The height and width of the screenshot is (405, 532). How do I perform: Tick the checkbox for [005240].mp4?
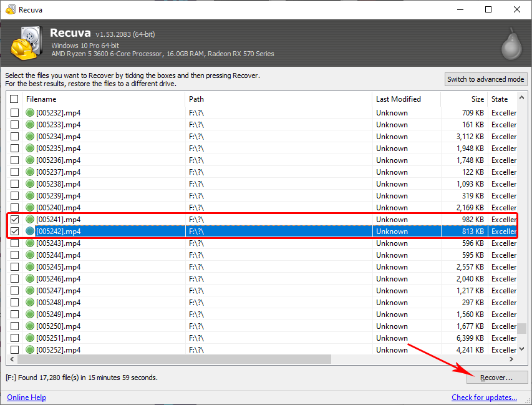[x=14, y=207]
